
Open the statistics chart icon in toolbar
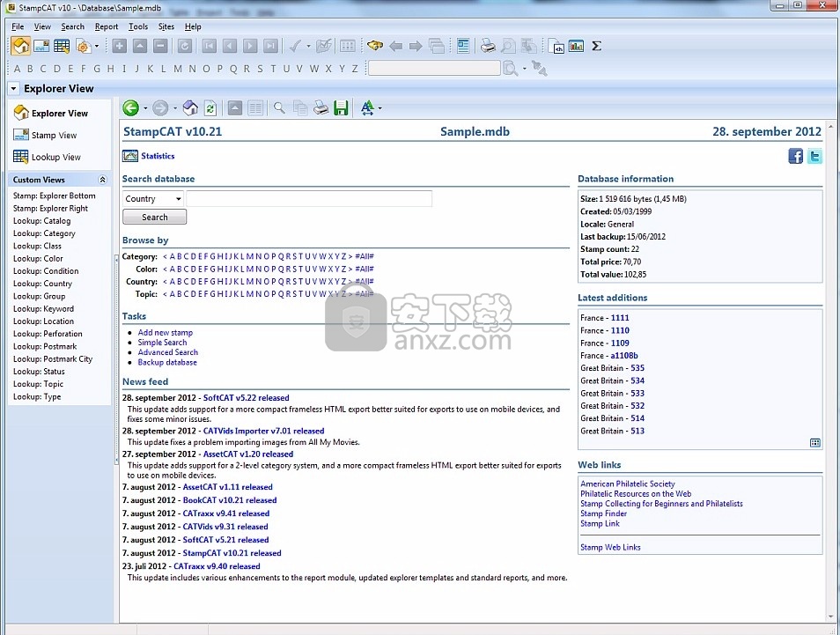point(576,46)
